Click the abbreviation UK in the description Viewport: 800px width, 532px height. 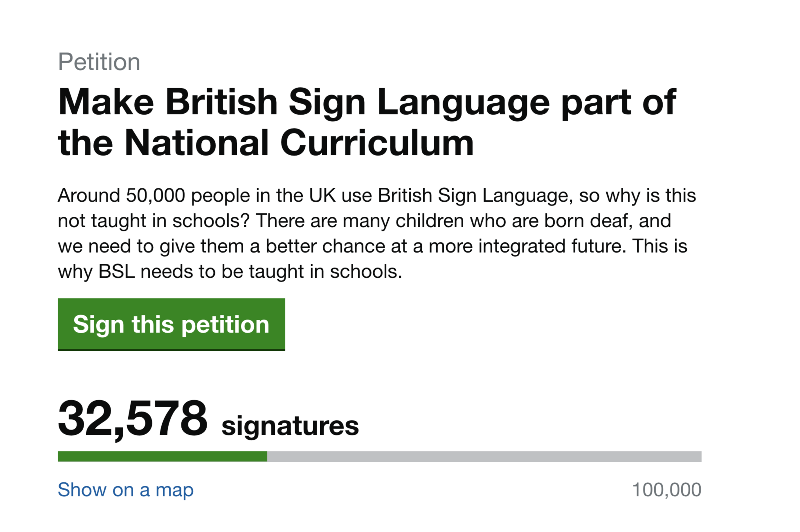(x=322, y=195)
